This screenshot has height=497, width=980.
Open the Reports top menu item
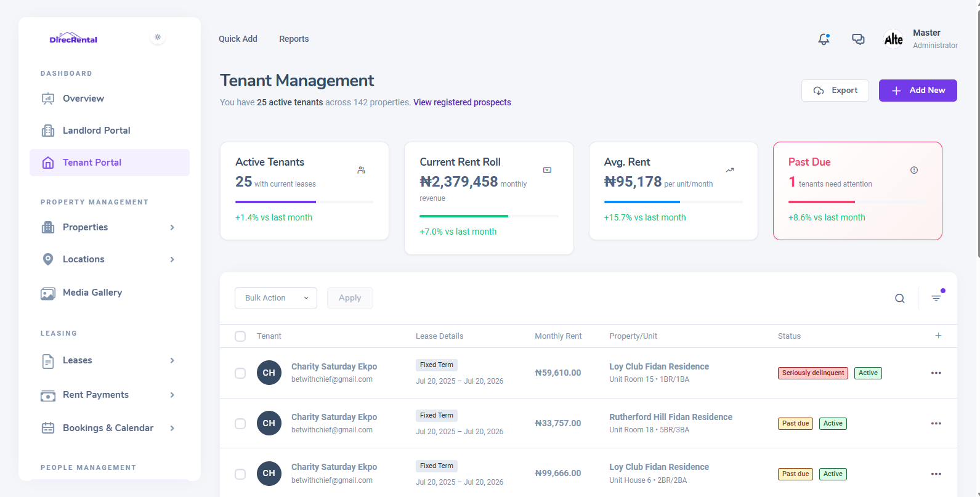pyautogui.click(x=294, y=39)
